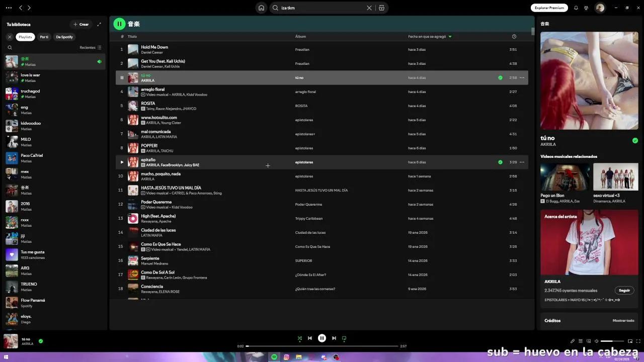Search within the library using magnifier icon
Viewport: 644px width, 362px height.
[x=10, y=47]
